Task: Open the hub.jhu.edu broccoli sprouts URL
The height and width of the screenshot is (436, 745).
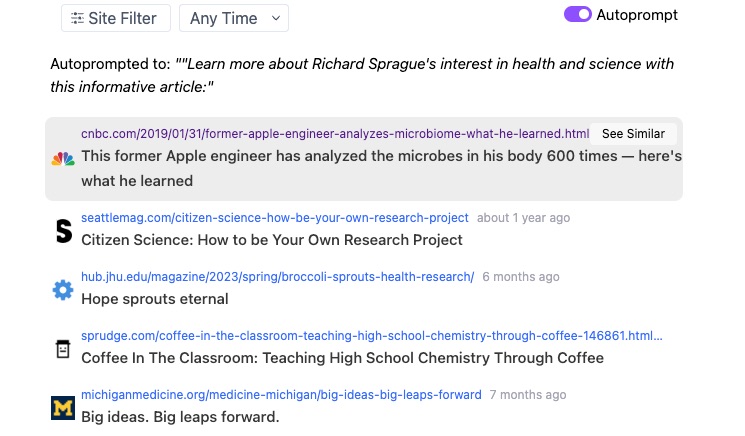Action: (277, 277)
